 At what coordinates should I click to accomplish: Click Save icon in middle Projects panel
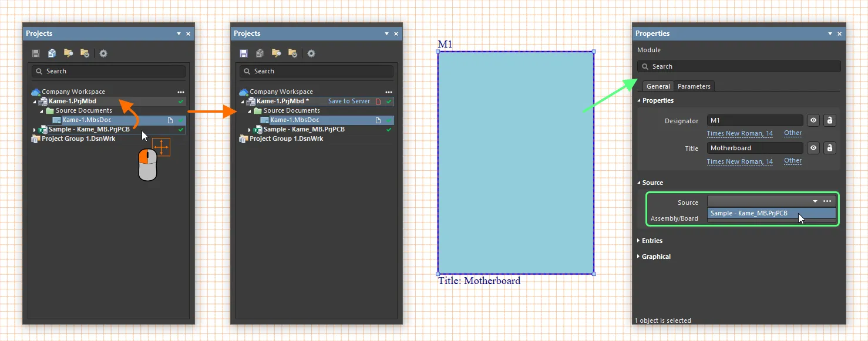(244, 53)
